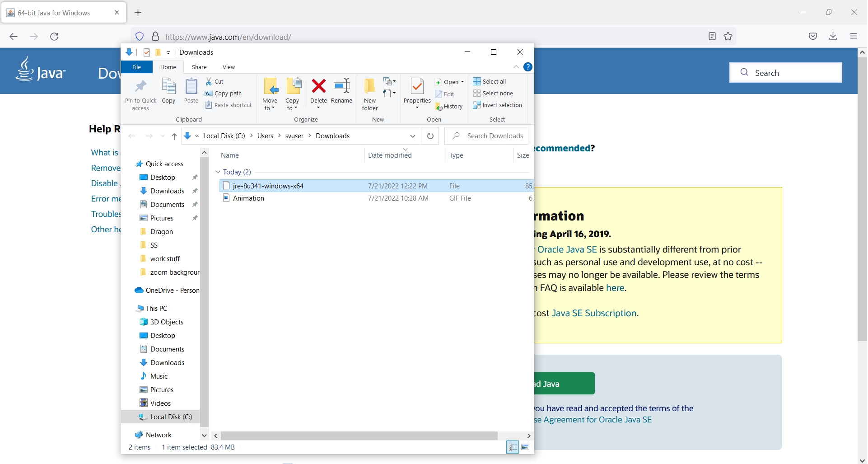
Task: Open OneDrive - Personal
Action: 167,290
